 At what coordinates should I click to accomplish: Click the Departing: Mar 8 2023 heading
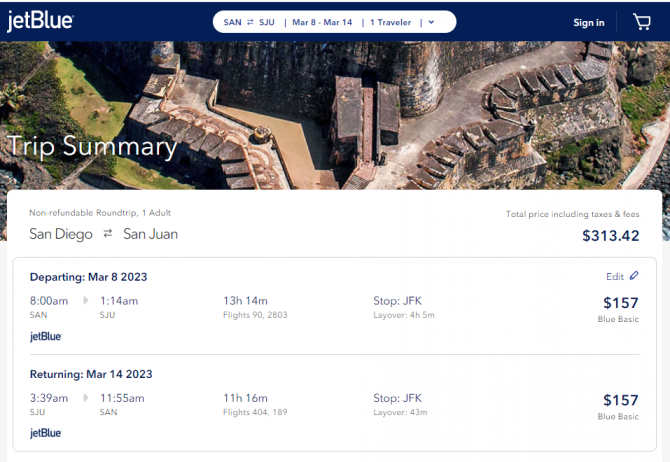click(88, 277)
